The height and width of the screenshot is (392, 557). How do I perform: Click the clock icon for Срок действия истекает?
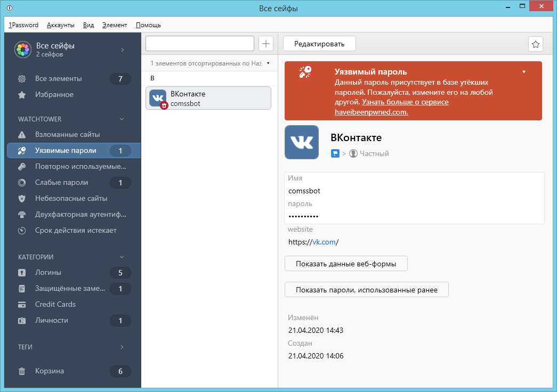(22, 231)
